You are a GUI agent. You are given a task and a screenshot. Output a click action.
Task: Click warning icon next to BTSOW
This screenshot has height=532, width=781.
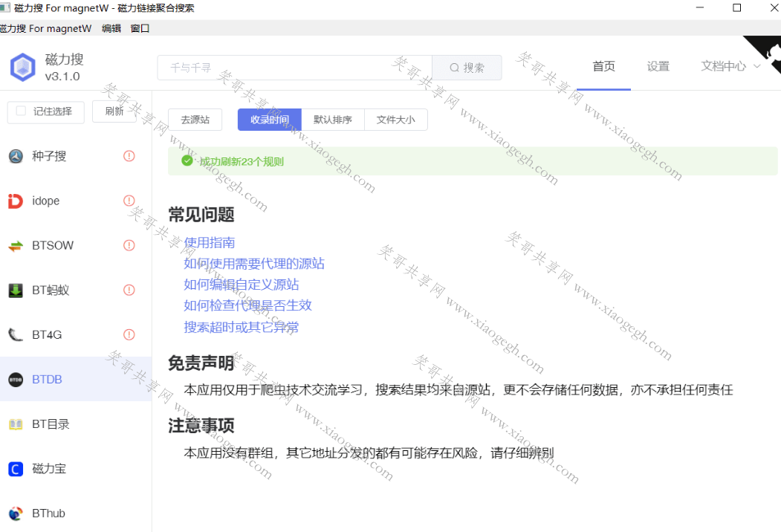pos(129,246)
